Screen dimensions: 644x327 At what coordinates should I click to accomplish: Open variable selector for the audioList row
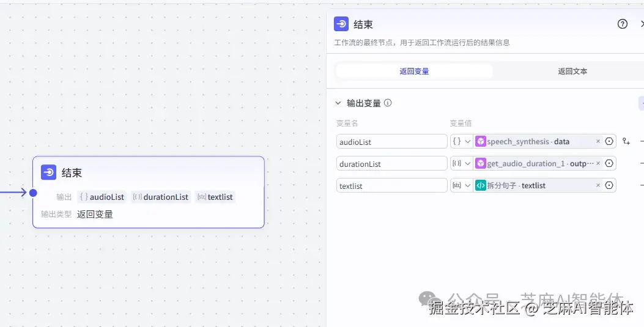[x=609, y=141]
